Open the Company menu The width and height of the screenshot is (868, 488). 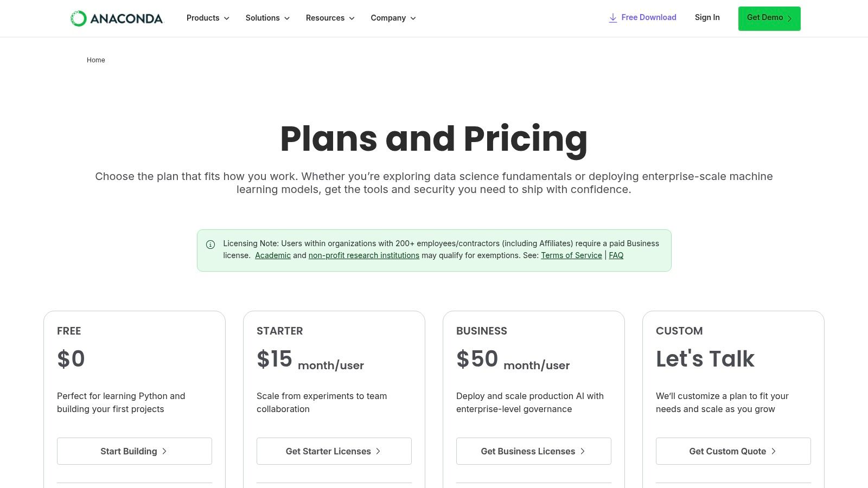pos(393,18)
